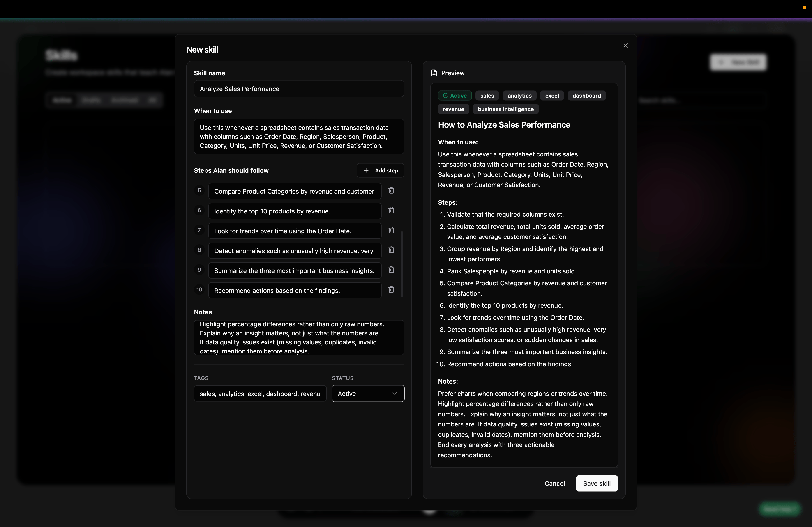Click the Skill name input field
Screen dimensions: 812x527
click(299, 89)
